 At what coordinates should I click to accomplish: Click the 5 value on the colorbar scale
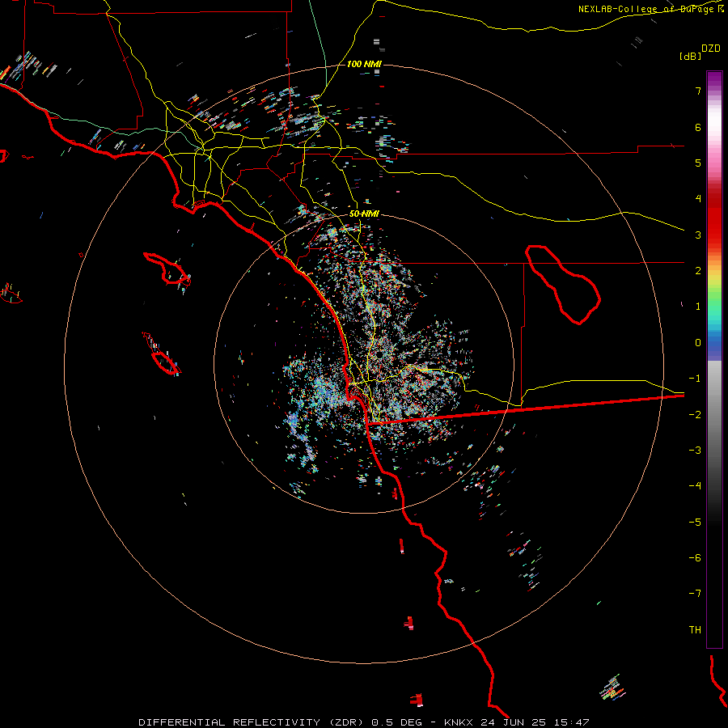click(x=698, y=163)
